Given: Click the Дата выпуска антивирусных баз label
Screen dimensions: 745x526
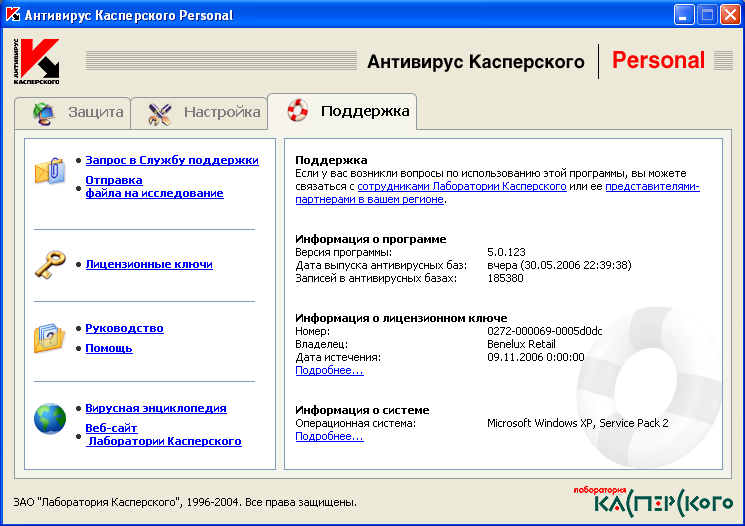Looking at the screenshot, I should click(381, 265).
